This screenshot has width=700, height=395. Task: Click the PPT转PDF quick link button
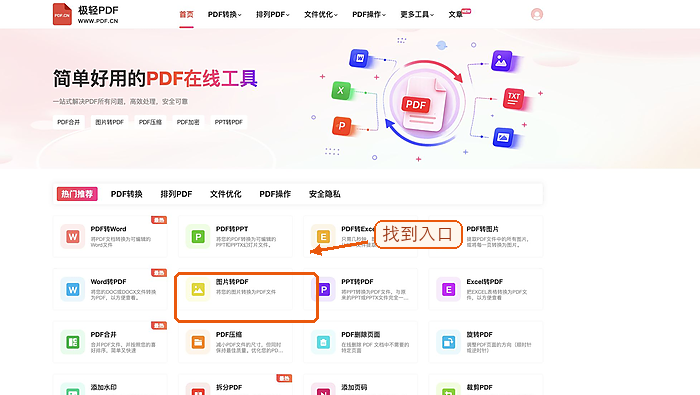coord(229,122)
